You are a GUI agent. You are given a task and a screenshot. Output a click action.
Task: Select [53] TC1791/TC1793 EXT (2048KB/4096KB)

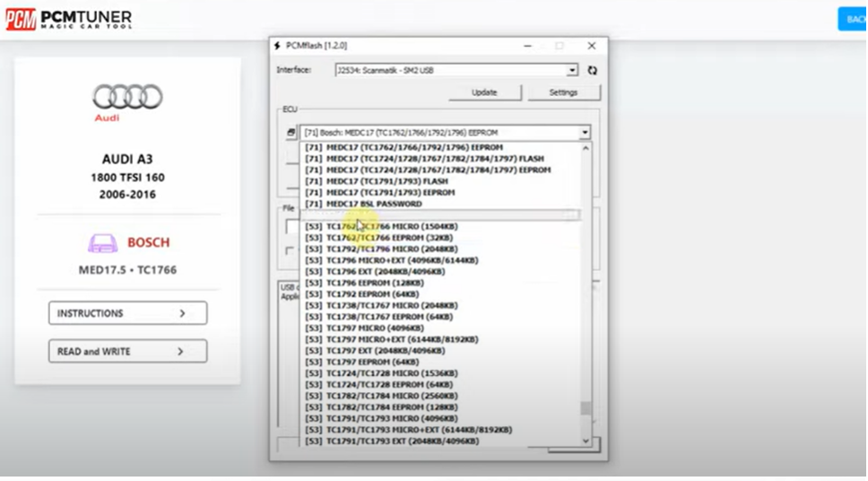(440, 442)
